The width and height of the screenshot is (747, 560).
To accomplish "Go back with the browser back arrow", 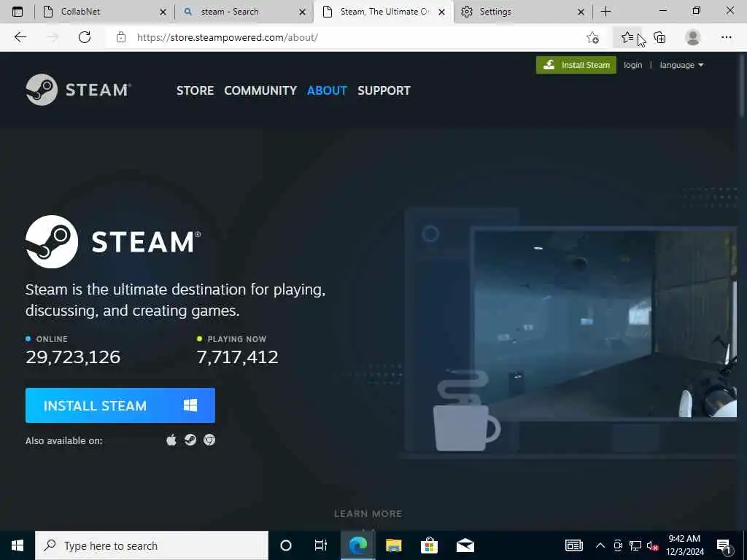I will point(20,37).
